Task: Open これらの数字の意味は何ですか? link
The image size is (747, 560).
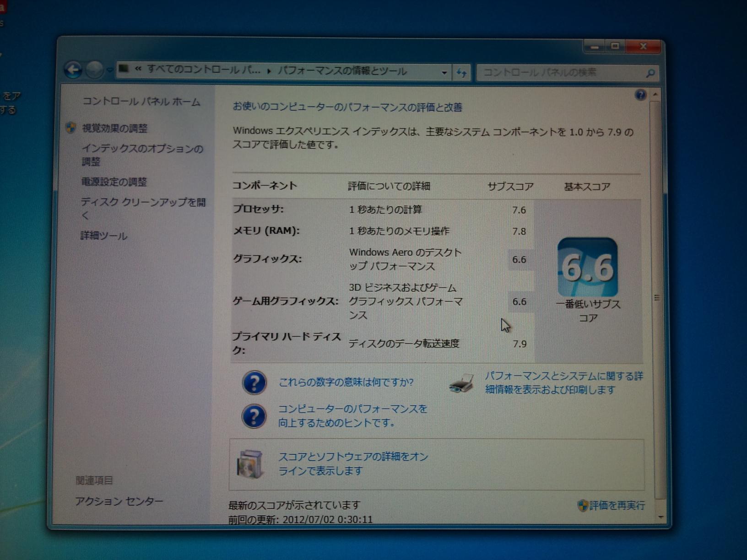Action: (346, 382)
